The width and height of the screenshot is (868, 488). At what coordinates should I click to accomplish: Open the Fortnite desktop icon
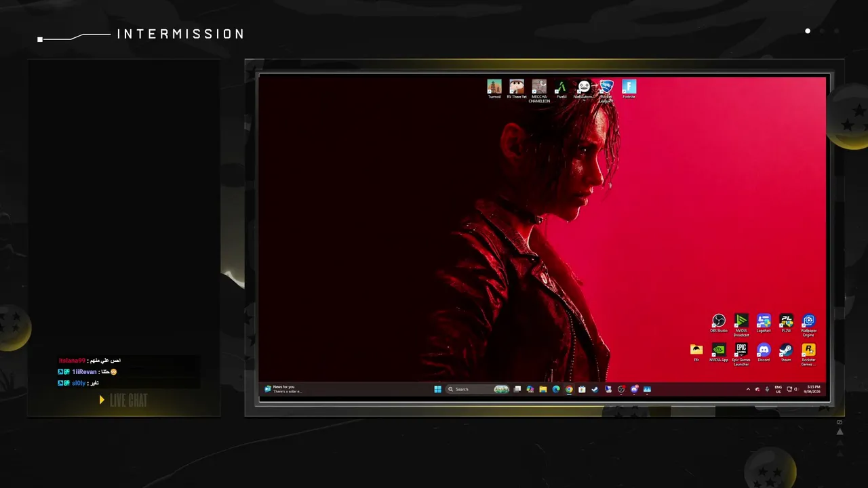click(x=629, y=89)
